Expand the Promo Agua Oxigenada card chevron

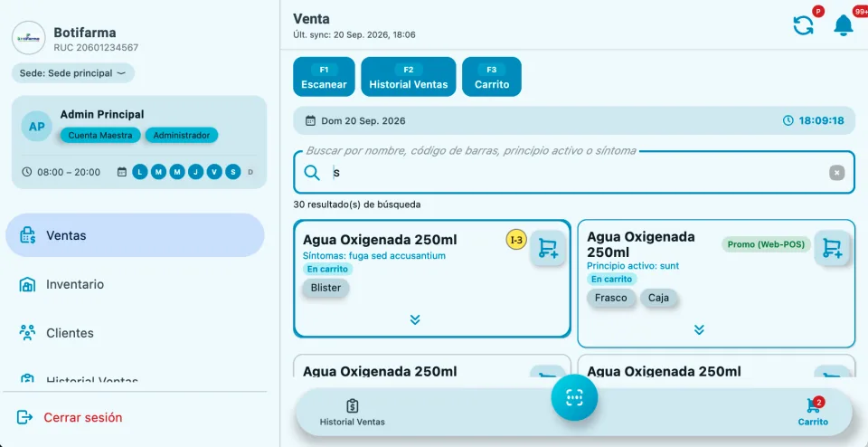[699, 329]
